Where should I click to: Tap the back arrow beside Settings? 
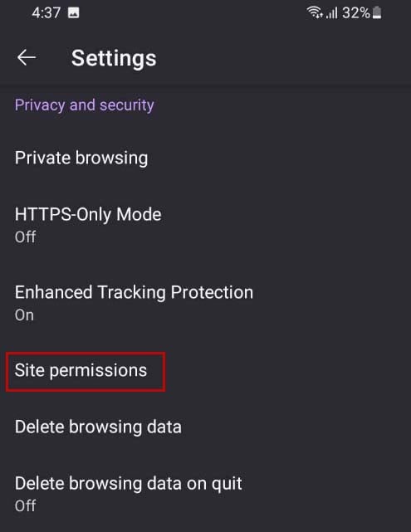27,57
